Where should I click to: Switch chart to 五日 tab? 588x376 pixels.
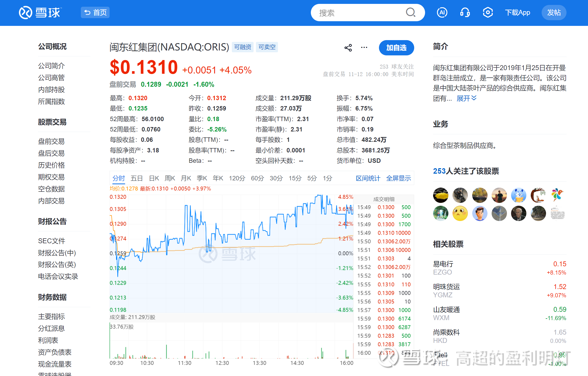[137, 178]
